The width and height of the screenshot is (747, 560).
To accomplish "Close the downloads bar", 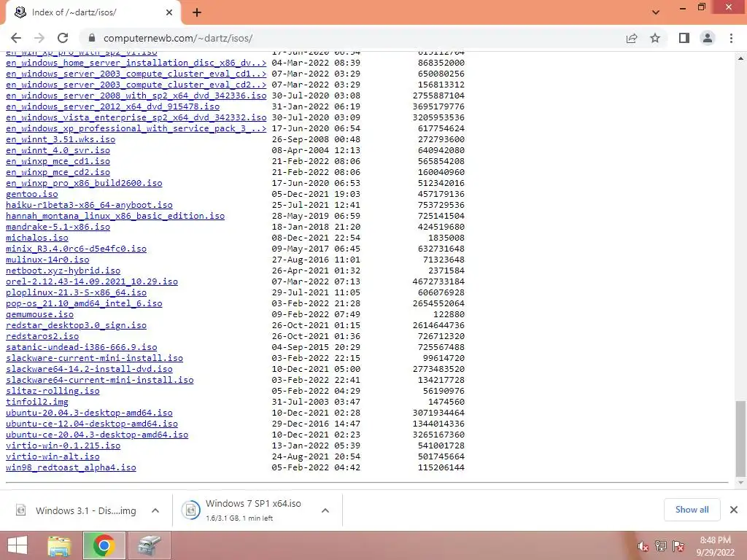I will 734,510.
